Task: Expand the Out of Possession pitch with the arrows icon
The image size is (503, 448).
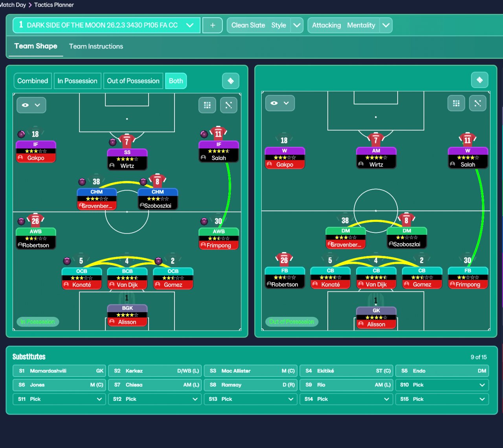Action: point(478,103)
